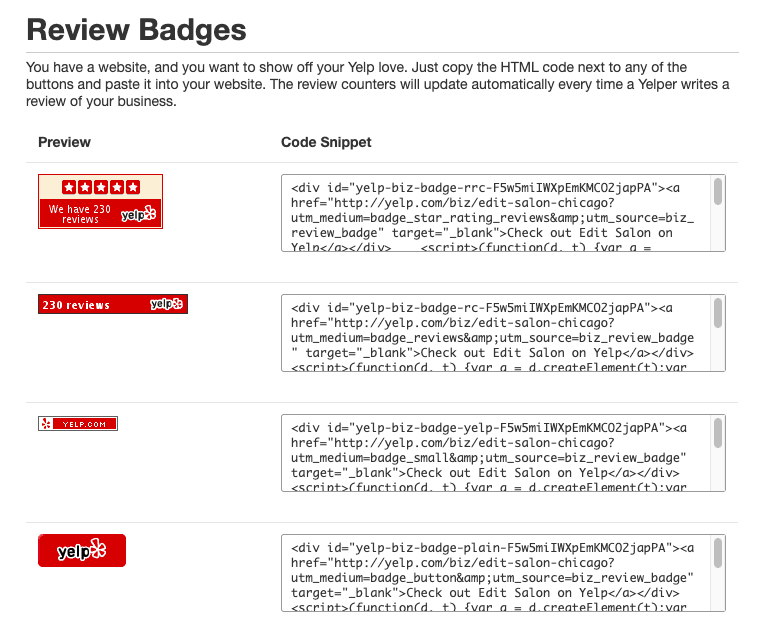Click the Yelp burst logo in star rating badge

click(138, 214)
